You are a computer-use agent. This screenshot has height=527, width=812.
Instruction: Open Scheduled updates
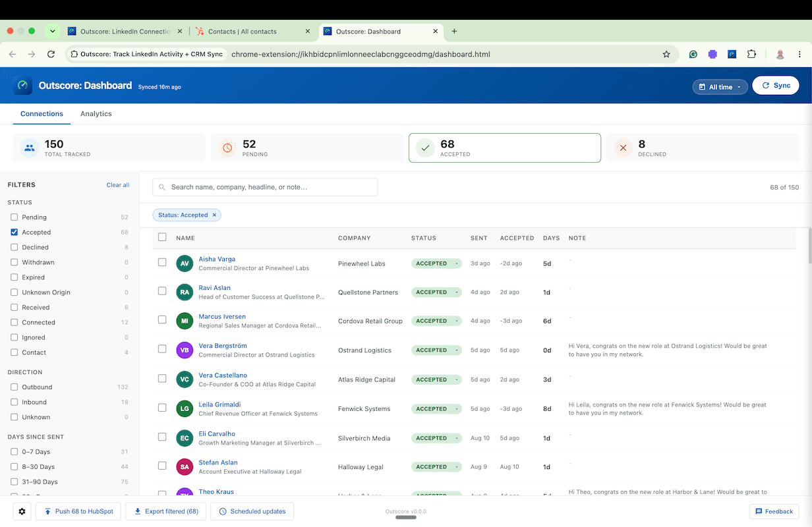click(x=252, y=511)
